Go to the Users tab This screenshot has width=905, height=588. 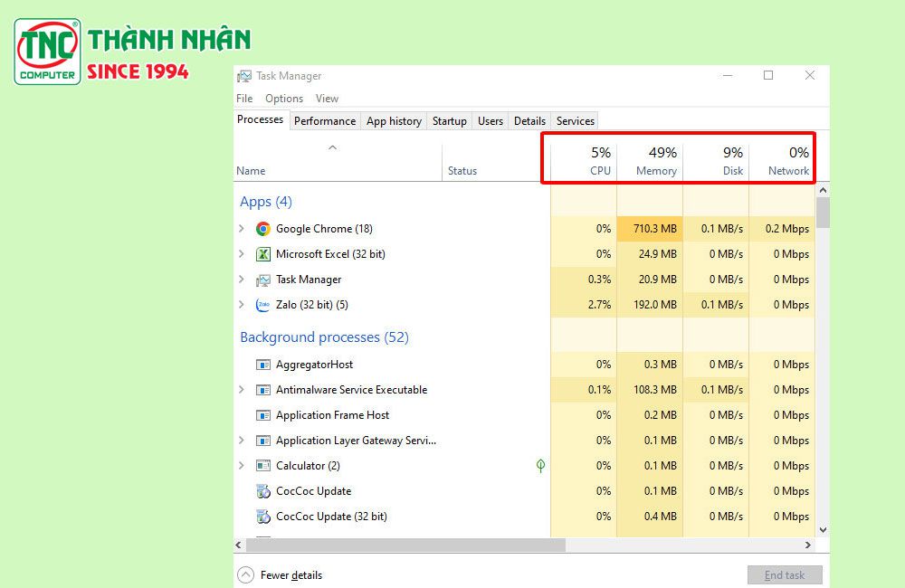(491, 121)
